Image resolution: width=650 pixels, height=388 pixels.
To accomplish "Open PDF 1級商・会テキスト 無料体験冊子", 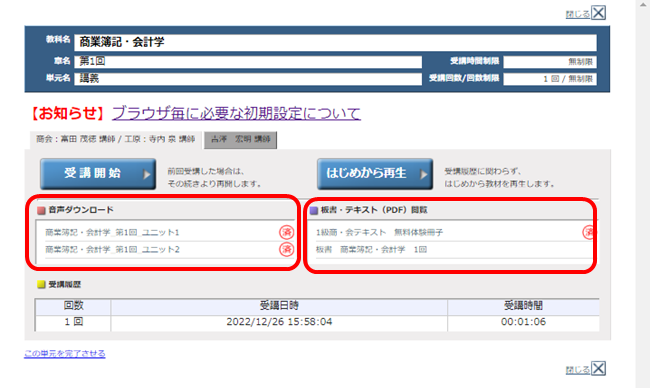I will point(379,233).
